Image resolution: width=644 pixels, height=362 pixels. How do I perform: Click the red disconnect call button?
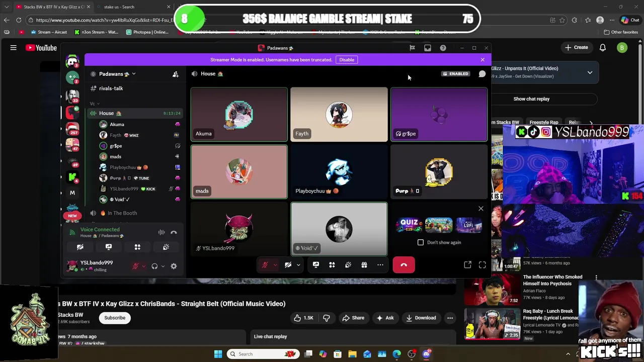404,265
